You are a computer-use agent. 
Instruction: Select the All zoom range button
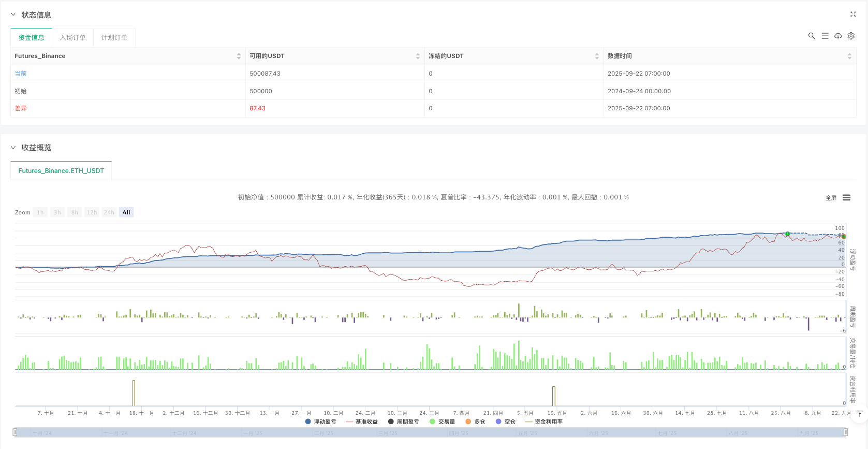pyautogui.click(x=126, y=212)
